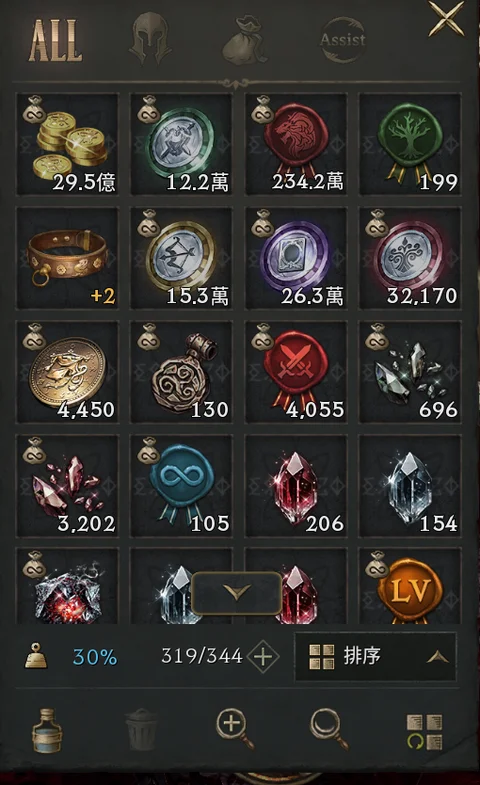Select the bronze collar +2 item

68,258
